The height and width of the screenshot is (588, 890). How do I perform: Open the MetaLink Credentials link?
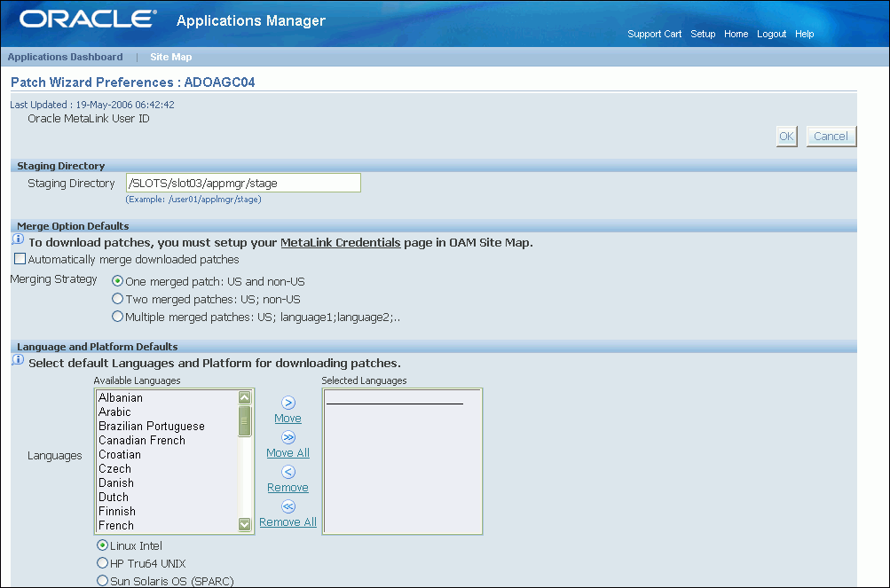point(341,243)
